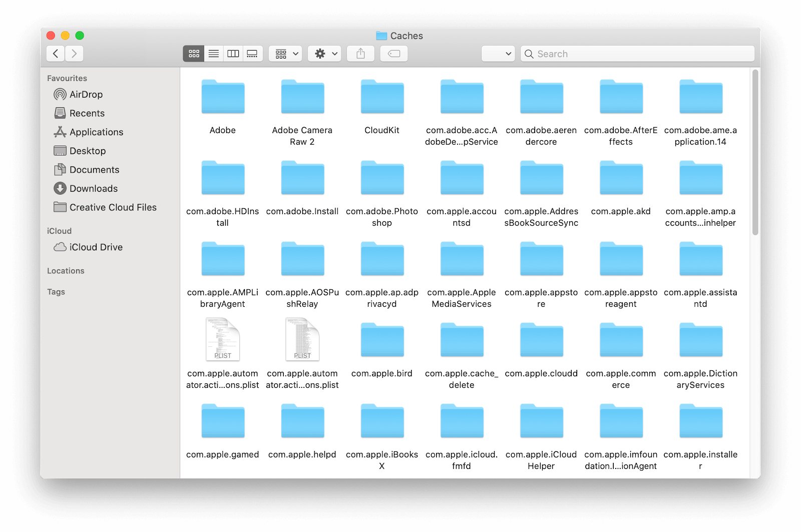Go back with the left chevron button

coord(56,54)
